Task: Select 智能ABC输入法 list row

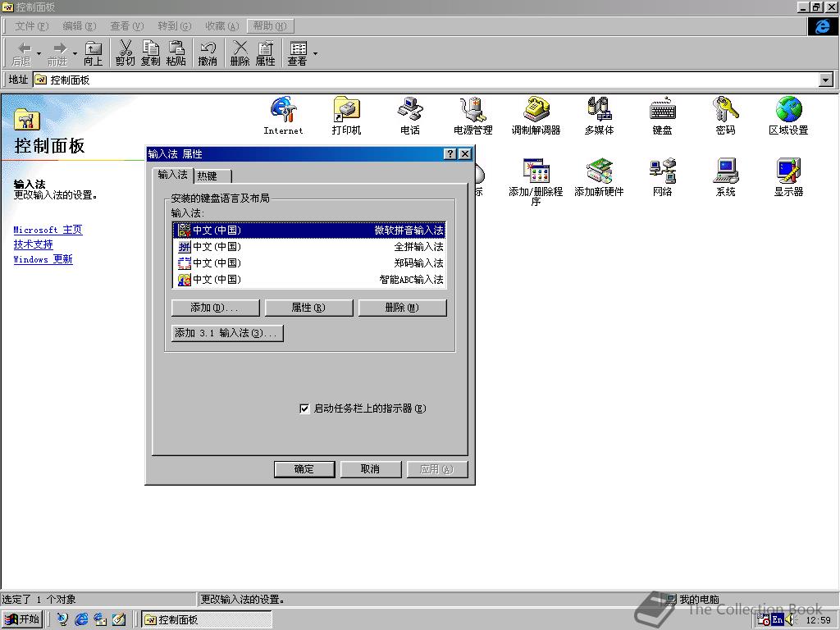Action: click(311, 280)
